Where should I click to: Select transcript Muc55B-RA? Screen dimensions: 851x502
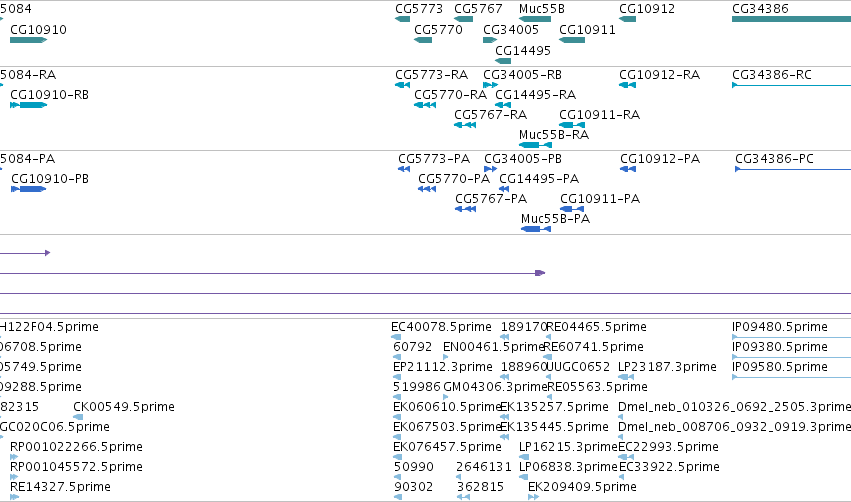(535, 145)
